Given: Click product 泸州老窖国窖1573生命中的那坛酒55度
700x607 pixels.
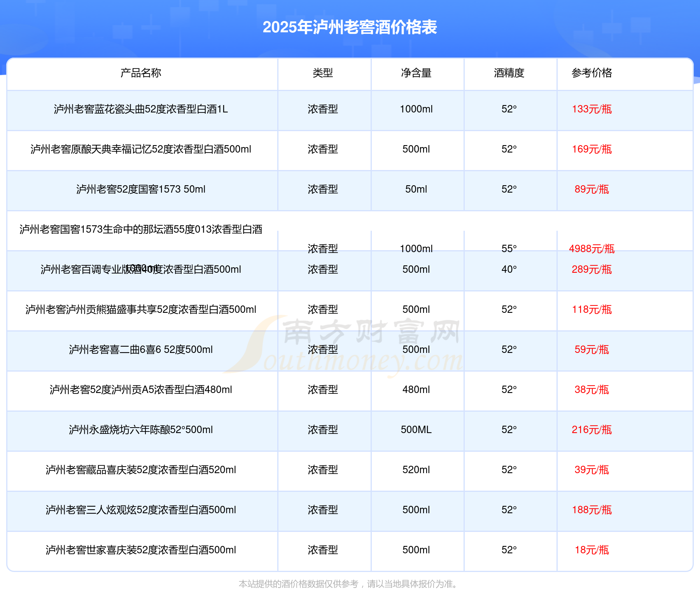Looking at the screenshot, I should tap(141, 229).
